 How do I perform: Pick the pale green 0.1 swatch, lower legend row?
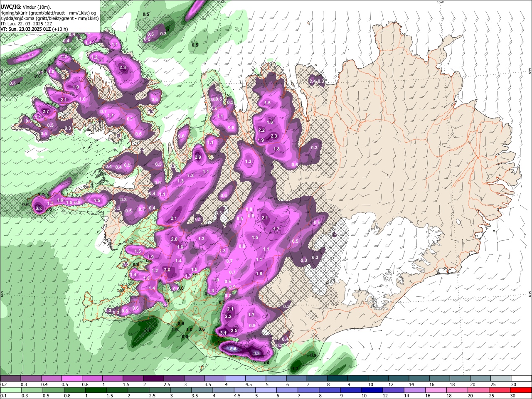pos(11,390)
